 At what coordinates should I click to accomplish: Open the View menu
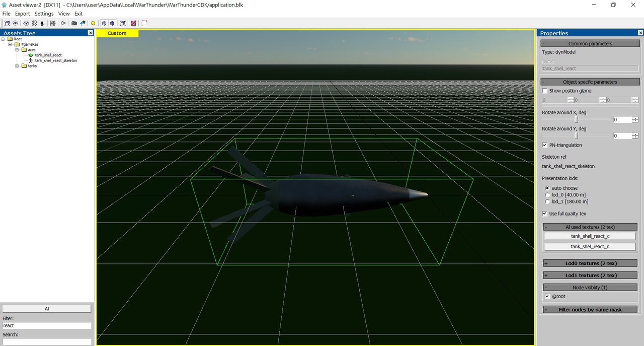[64, 14]
